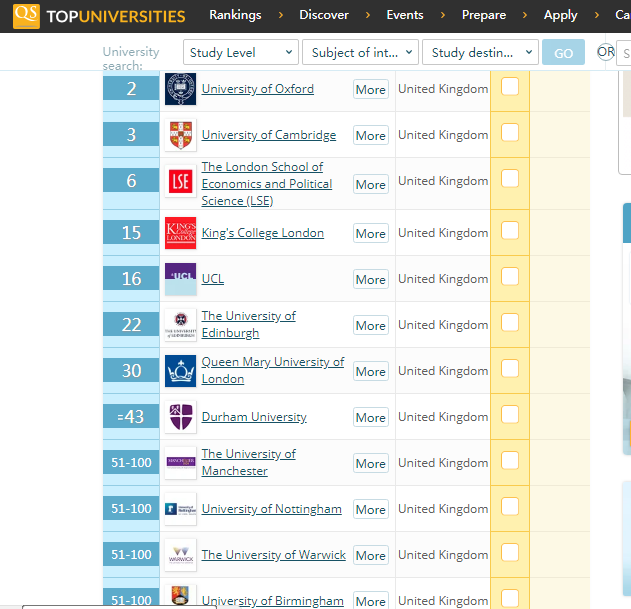Image resolution: width=631 pixels, height=609 pixels.
Task: Click the GO search button
Action: pyautogui.click(x=563, y=52)
